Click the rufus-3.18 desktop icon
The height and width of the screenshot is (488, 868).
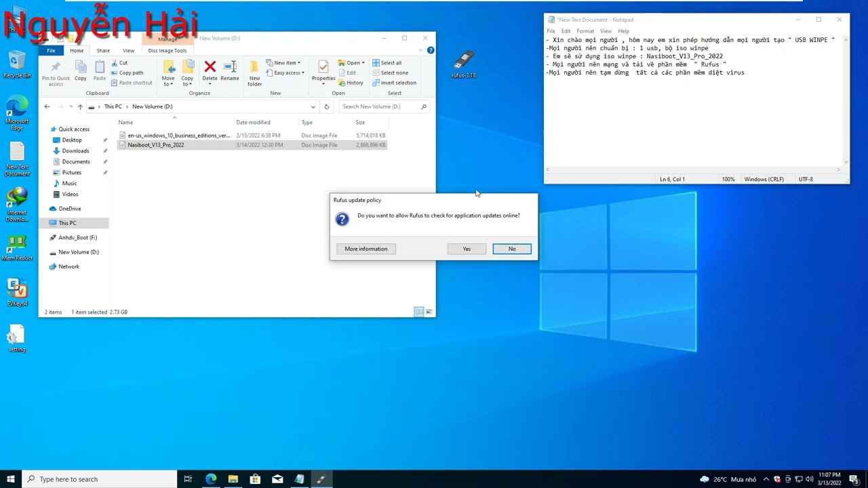pos(463,64)
